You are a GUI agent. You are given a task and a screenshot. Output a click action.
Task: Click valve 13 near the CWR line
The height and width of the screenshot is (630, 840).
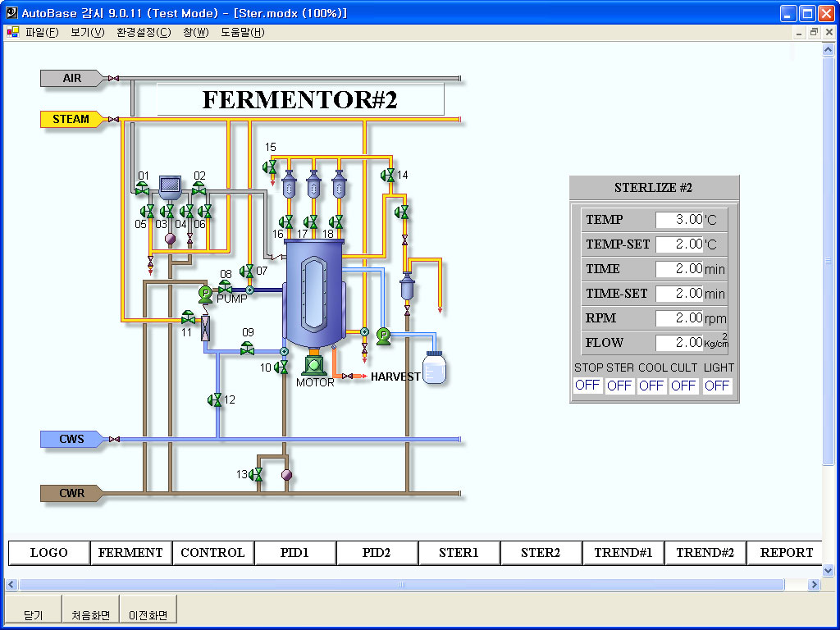(256, 474)
